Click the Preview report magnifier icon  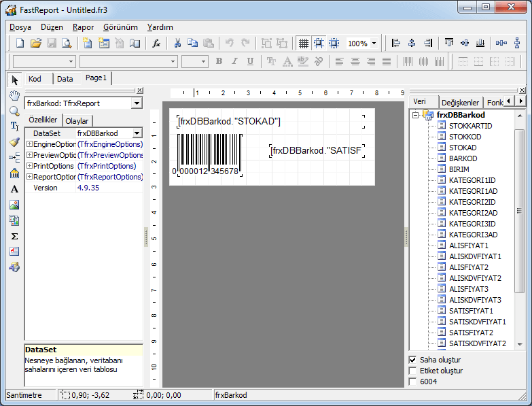click(67, 43)
